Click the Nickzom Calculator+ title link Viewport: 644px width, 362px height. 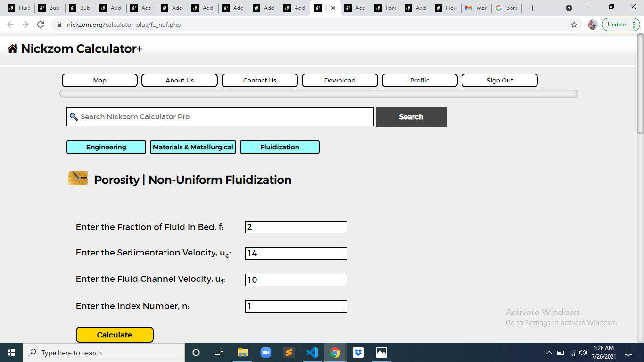pyautogui.click(x=82, y=49)
